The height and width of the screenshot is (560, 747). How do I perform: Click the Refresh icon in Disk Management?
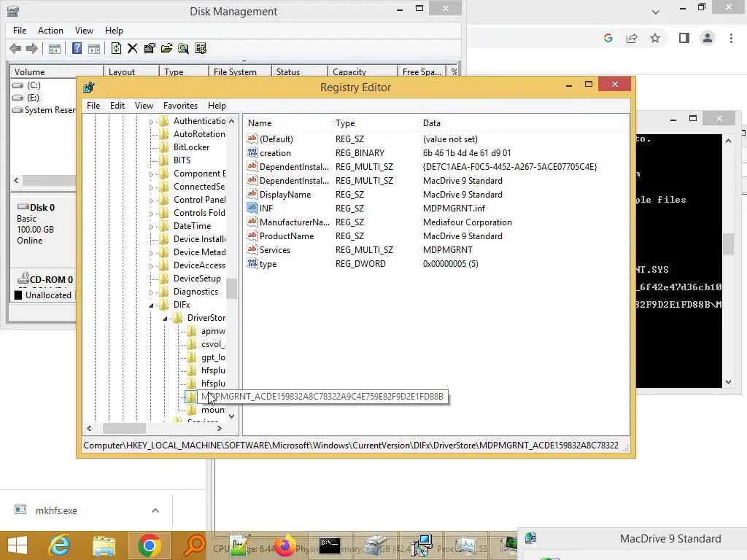pos(116,48)
